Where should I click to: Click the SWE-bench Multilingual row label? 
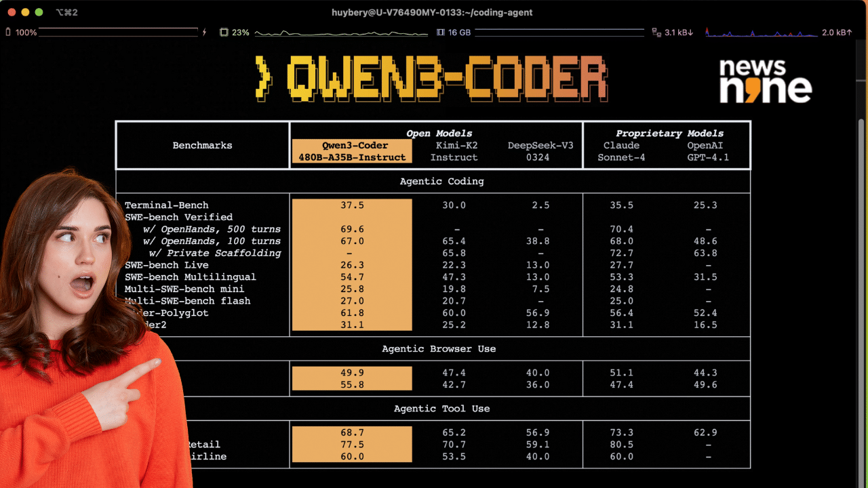tap(191, 277)
